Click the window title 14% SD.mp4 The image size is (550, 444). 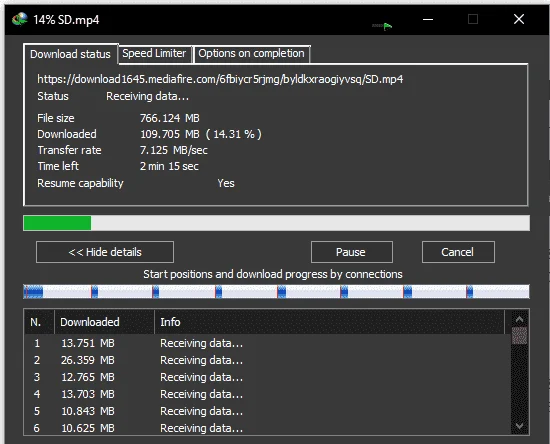66,20
